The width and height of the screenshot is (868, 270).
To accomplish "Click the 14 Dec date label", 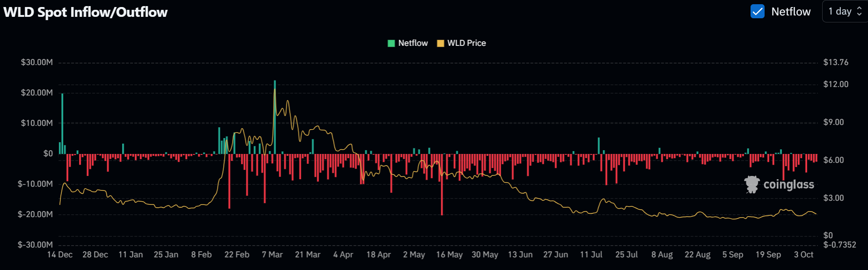I will tap(60, 255).
